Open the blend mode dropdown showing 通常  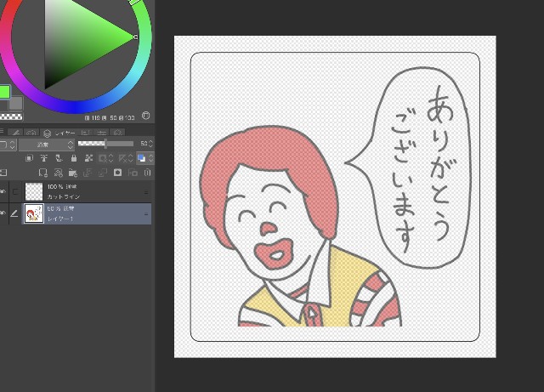(47, 145)
